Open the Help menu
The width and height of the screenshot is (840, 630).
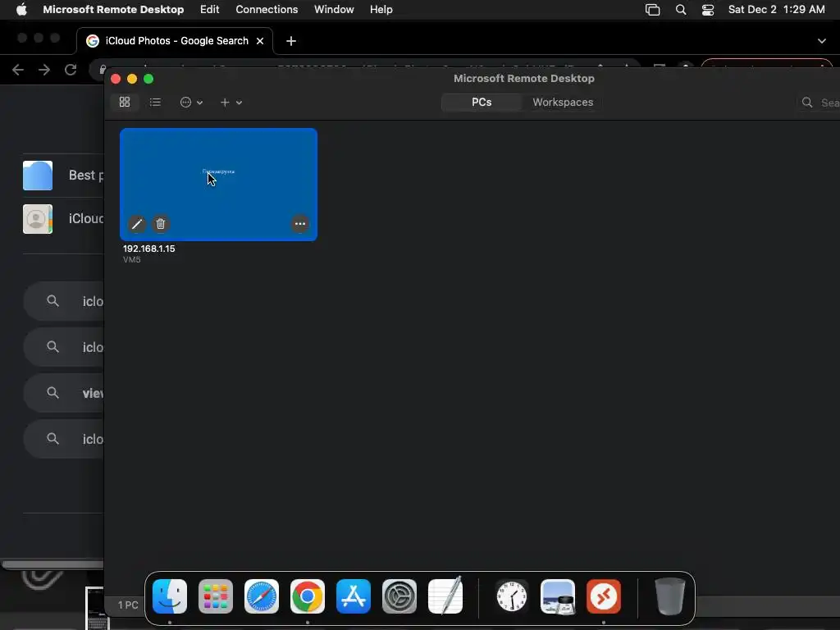[x=381, y=10]
